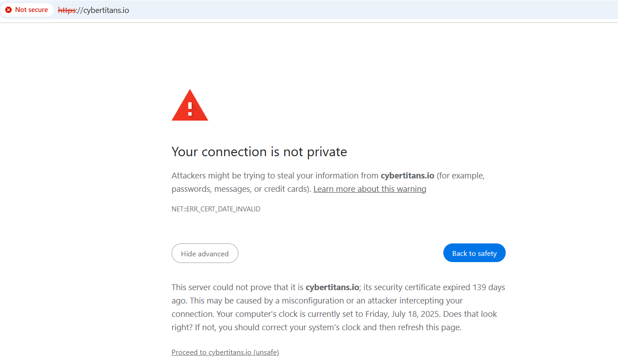Collapse details using Hide advanced

205,253
